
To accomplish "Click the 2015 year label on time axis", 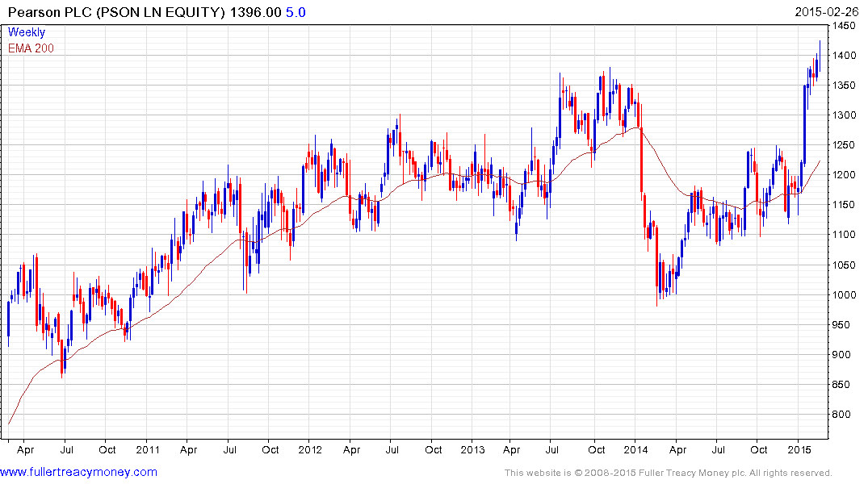I will pos(799,449).
